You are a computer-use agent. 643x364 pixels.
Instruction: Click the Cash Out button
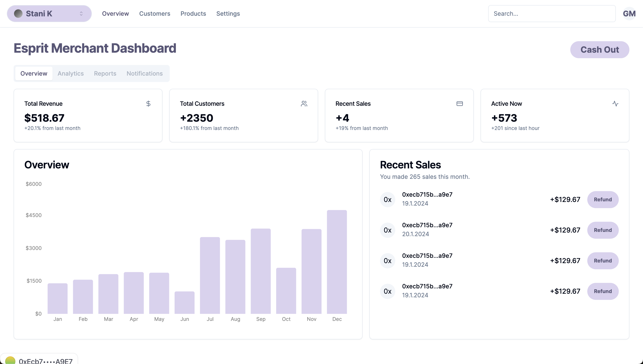[600, 50]
